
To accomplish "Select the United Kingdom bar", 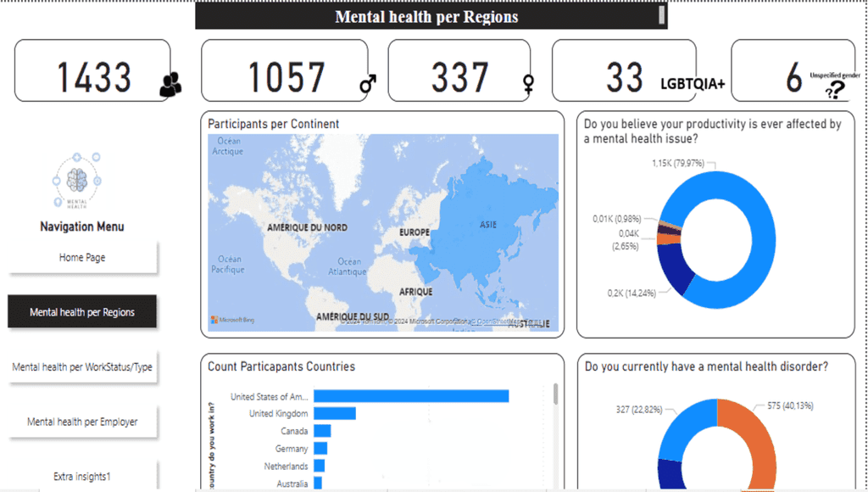I will [x=335, y=413].
